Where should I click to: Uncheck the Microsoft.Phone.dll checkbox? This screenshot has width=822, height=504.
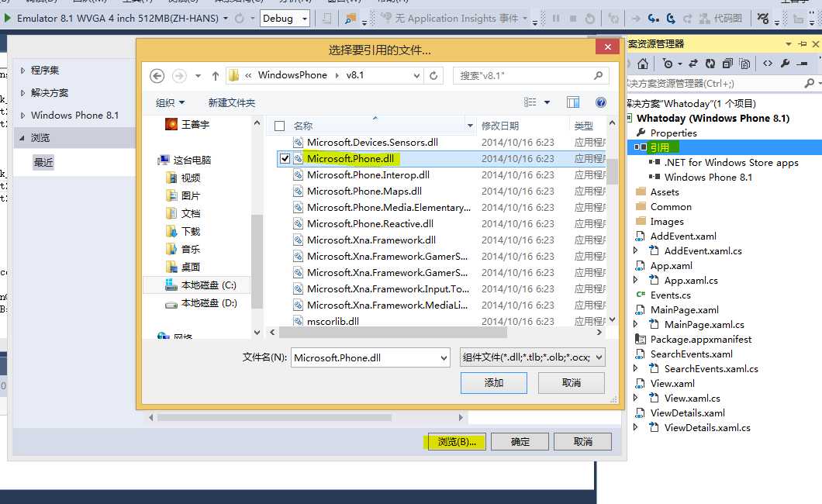click(285, 158)
